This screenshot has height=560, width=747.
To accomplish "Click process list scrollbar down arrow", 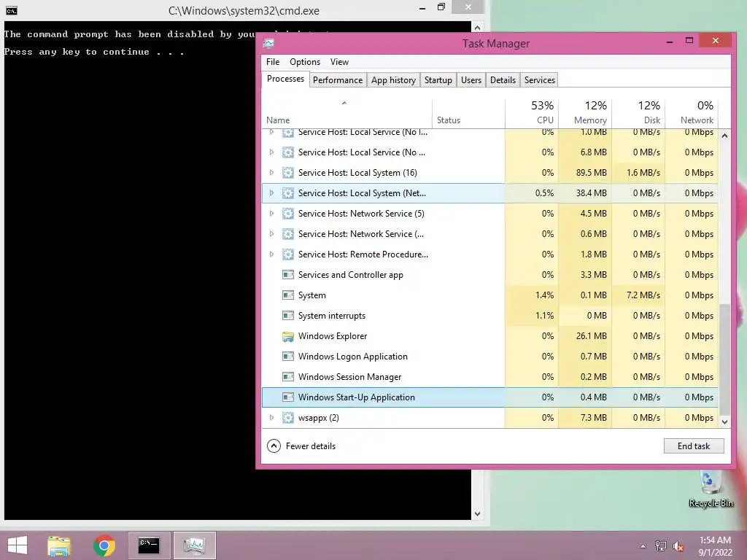I will [724, 422].
